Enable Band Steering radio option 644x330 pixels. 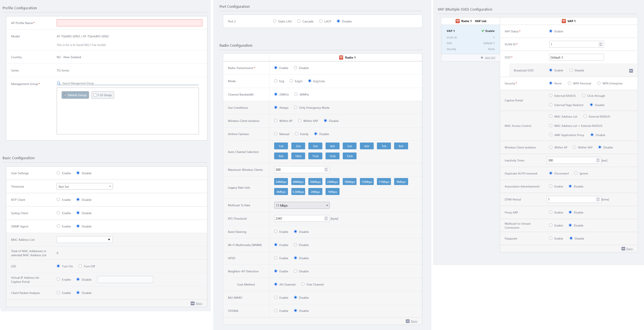276,232
